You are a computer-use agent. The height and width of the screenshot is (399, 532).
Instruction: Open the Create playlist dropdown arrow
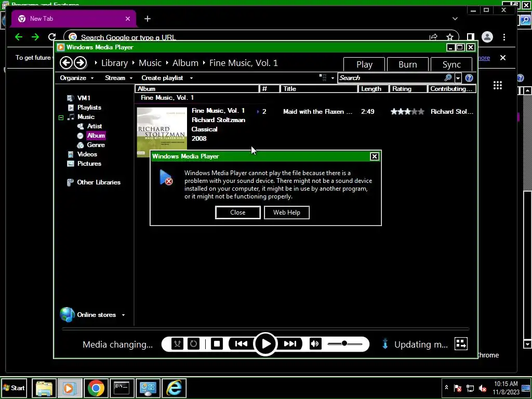pos(191,78)
